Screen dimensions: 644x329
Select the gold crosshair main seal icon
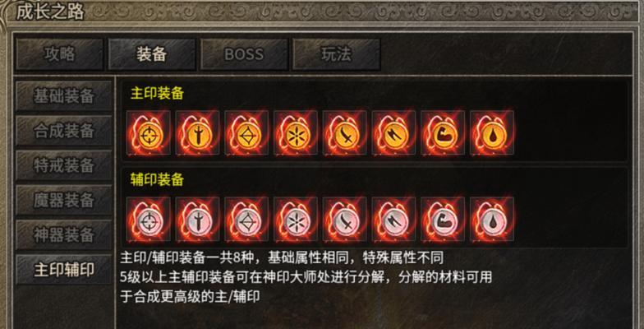[x=148, y=132]
